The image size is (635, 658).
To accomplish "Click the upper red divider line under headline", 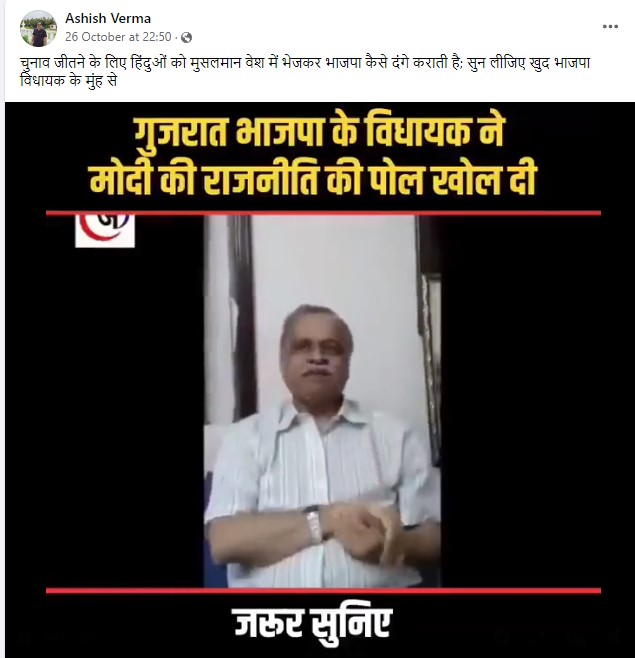I will [323, 214].
